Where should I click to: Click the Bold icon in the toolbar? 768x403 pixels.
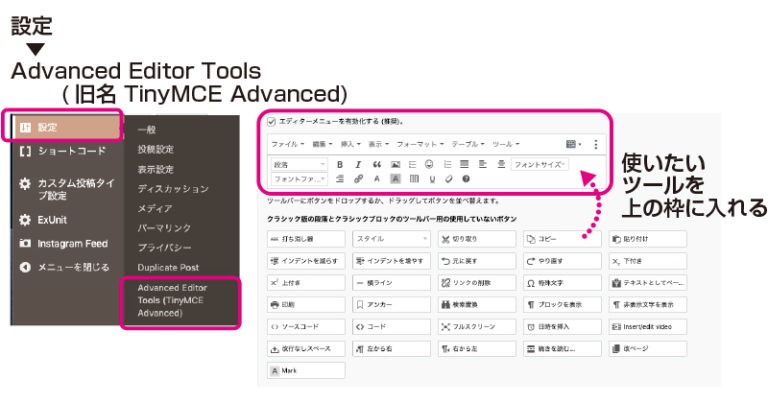point(340,164)
